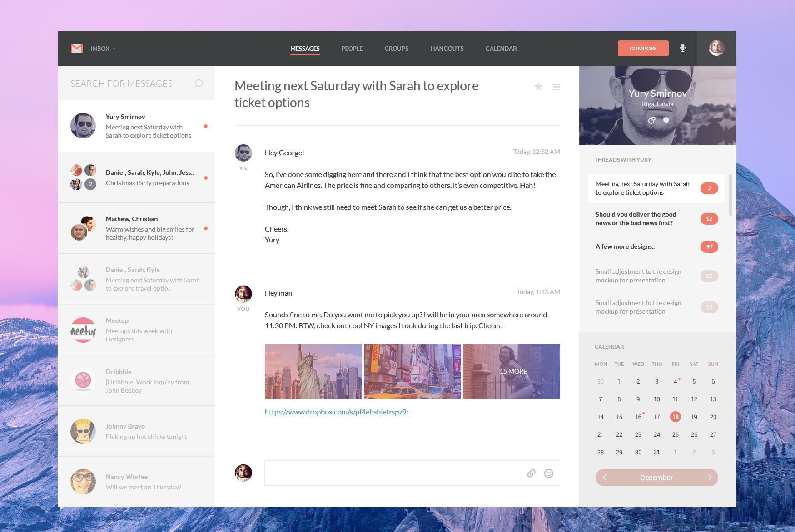Image resolution: width=795 pixels, height=532 pixels.
Task: Click the search magnifier icon
Action: pyautogui.click(x=199, y=84)
